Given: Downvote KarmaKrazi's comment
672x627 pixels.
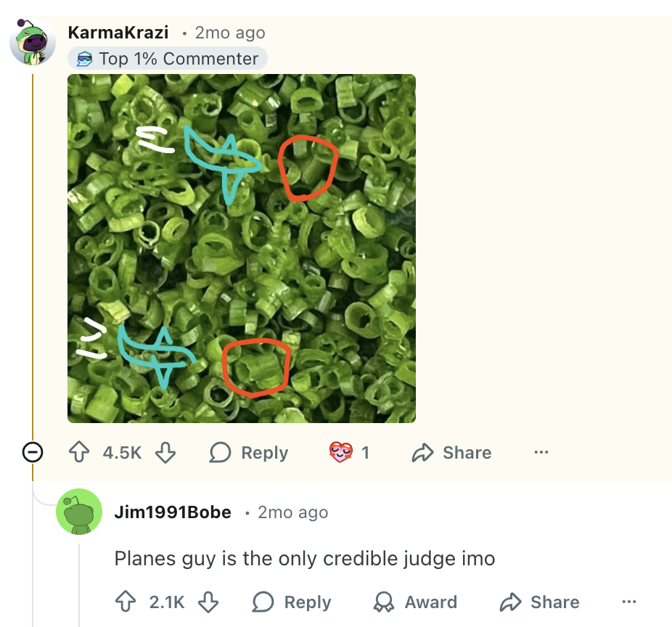Looking at the screenshot, I should [x=166, y=453].
